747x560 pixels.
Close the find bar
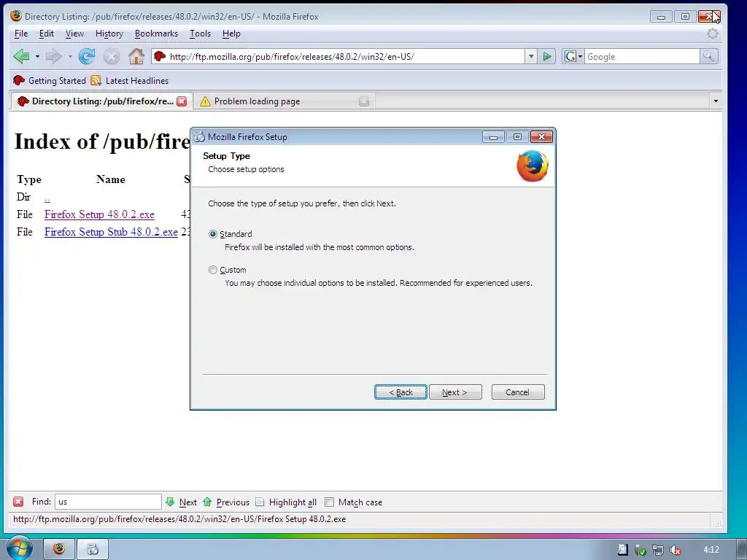[18, 502]
